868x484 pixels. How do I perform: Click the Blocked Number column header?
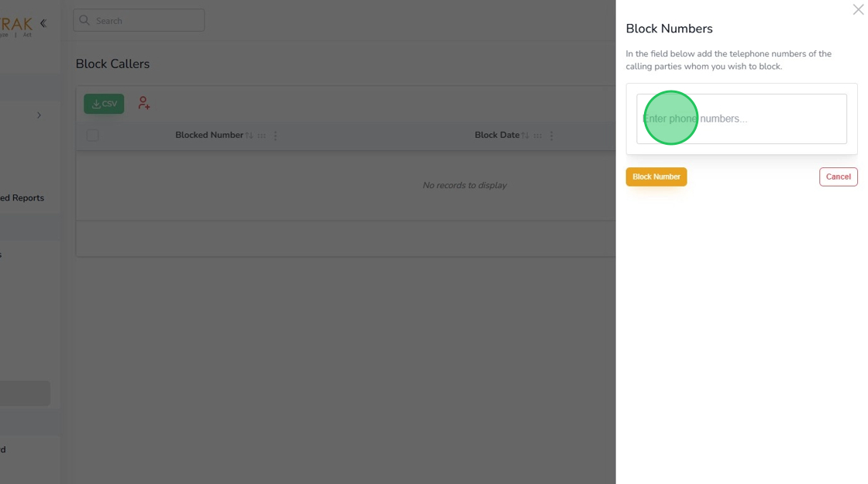(209, 136)
